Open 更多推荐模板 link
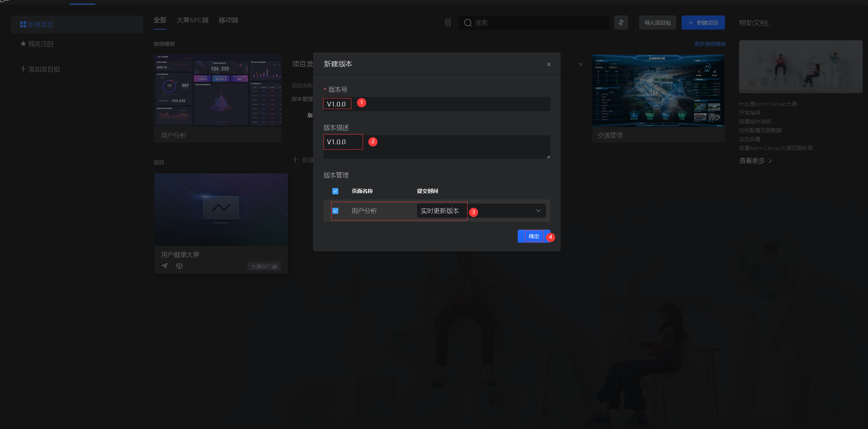The image size is (868, 429). [x=710, y=44]
